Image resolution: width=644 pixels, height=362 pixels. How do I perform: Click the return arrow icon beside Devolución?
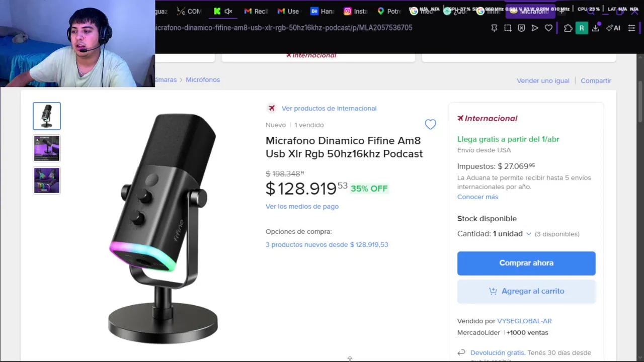coord(461,353)
